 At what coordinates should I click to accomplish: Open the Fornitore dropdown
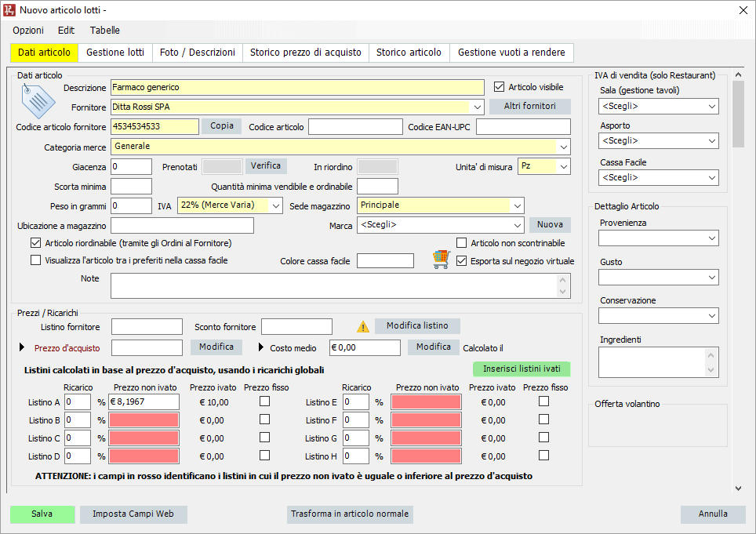(x=477, y=107)
